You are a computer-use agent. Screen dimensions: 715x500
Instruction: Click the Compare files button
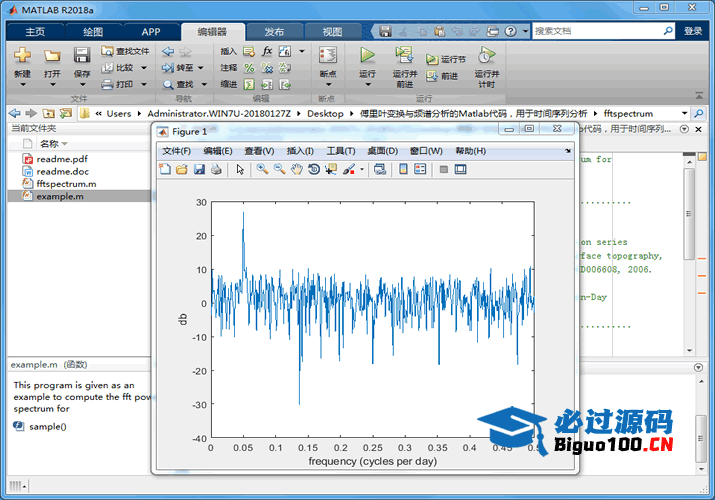pos(117,67)
